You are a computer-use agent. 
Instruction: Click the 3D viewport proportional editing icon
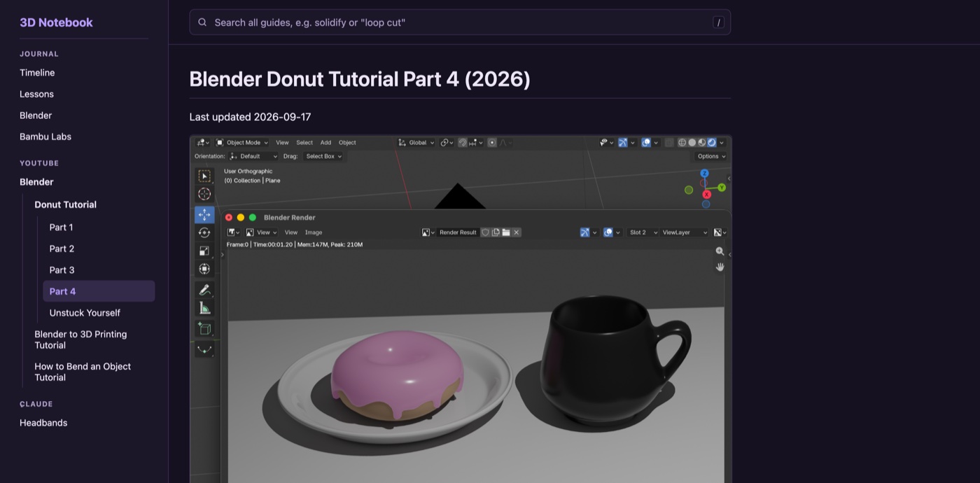(x=492, y=143)
